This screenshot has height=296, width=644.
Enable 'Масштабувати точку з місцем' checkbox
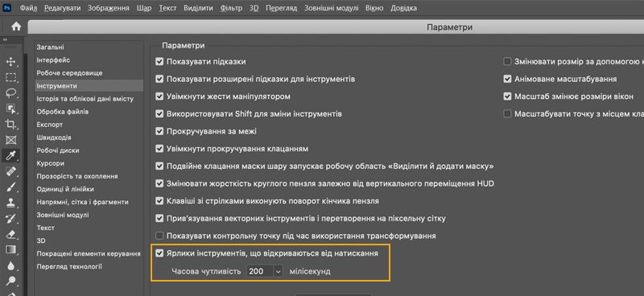tap(507, 113)
